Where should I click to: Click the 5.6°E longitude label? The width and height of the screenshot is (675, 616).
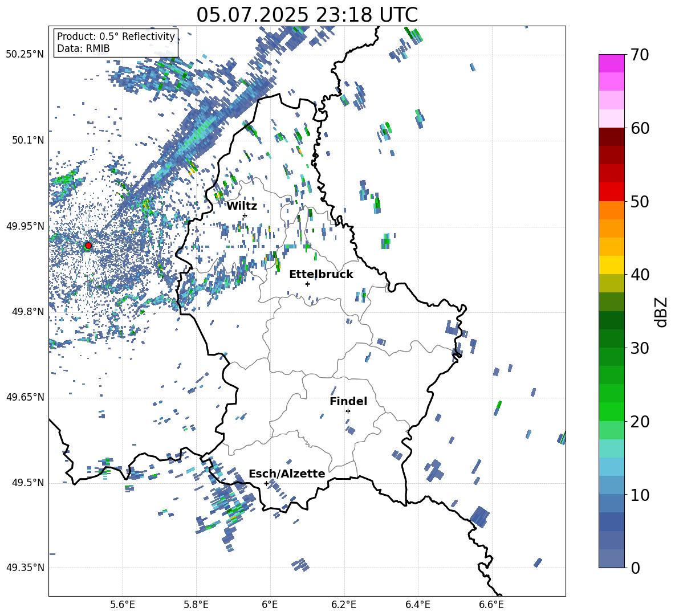click(x=123, y=605)
